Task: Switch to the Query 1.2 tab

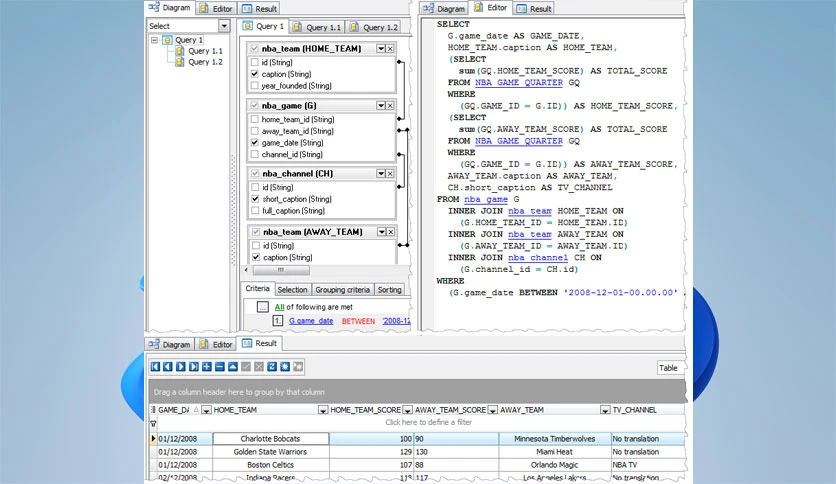Action: (374, 27)
